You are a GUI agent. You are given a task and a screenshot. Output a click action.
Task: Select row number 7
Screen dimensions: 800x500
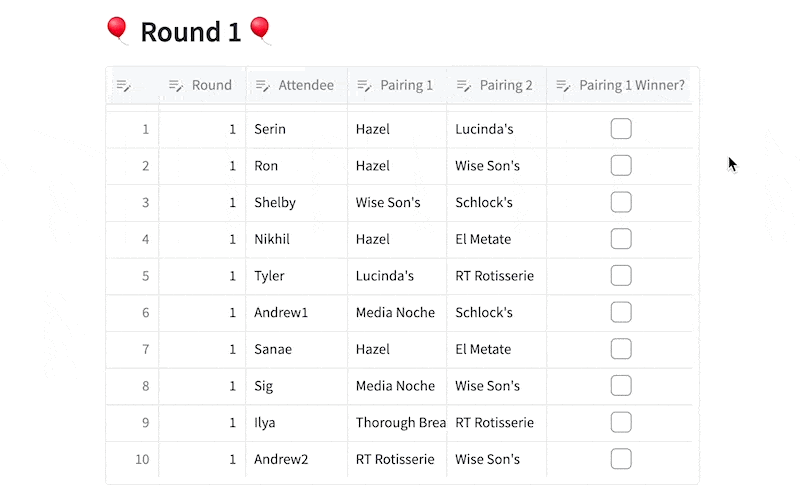coord(133,349)
